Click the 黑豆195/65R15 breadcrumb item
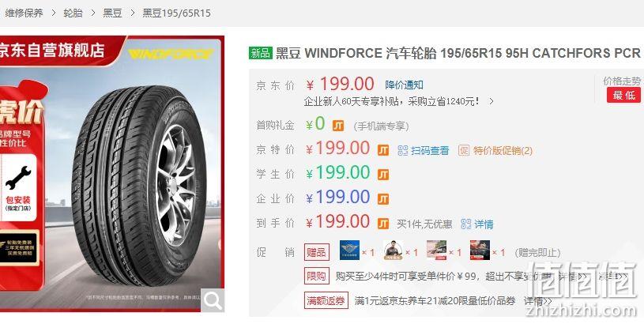 tap(177, 13)
